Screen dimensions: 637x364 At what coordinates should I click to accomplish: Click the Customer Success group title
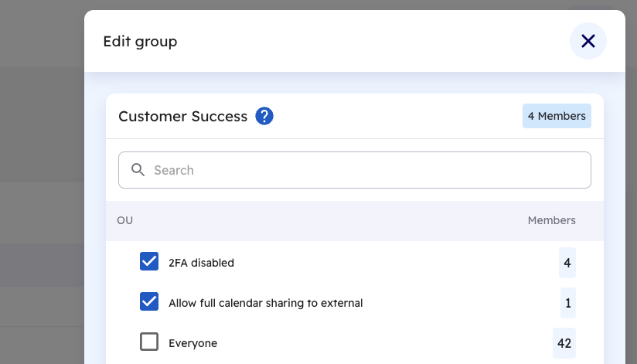click(182, 117)
